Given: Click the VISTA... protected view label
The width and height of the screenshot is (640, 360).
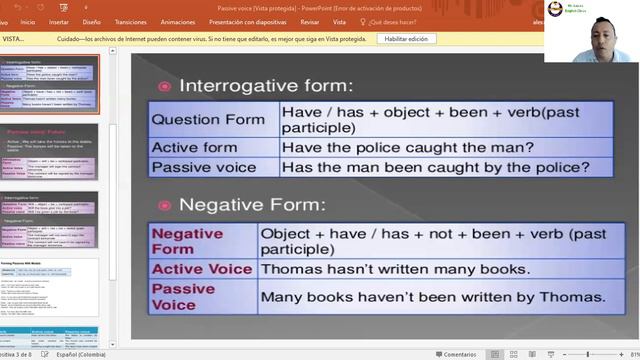Looking at the screenshot, I should [13, 39].
